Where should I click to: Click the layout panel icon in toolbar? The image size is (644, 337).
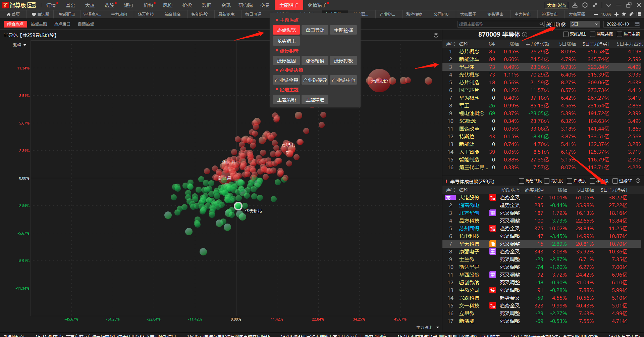coord(639,14)
